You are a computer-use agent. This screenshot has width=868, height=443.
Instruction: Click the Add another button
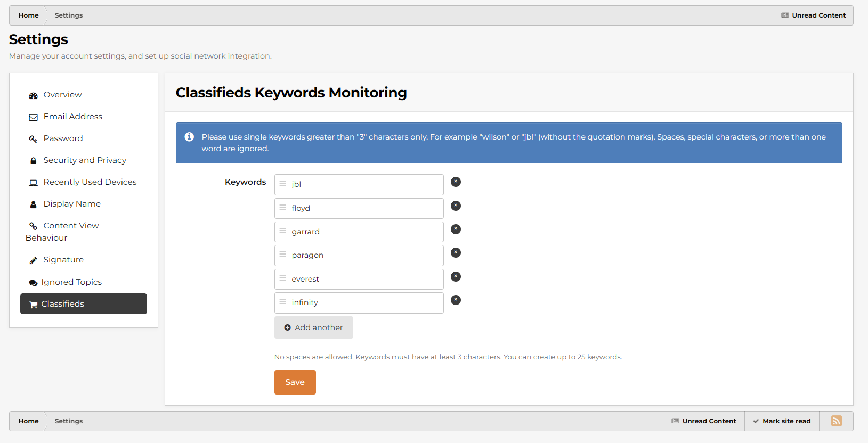click(313, 327)
